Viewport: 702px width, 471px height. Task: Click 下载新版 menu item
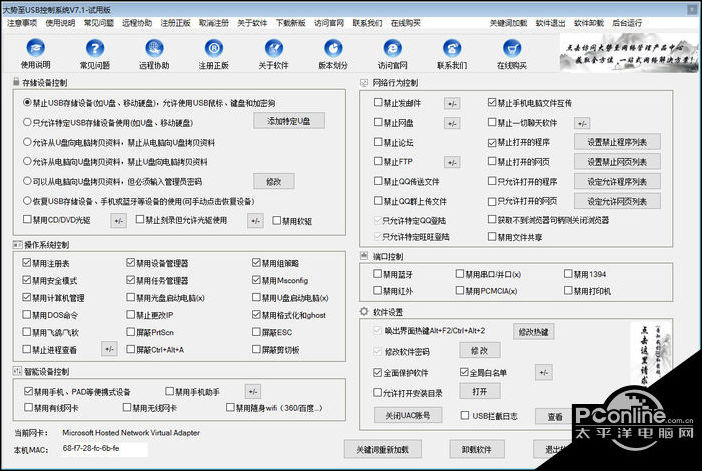click(x=291, y=23)
